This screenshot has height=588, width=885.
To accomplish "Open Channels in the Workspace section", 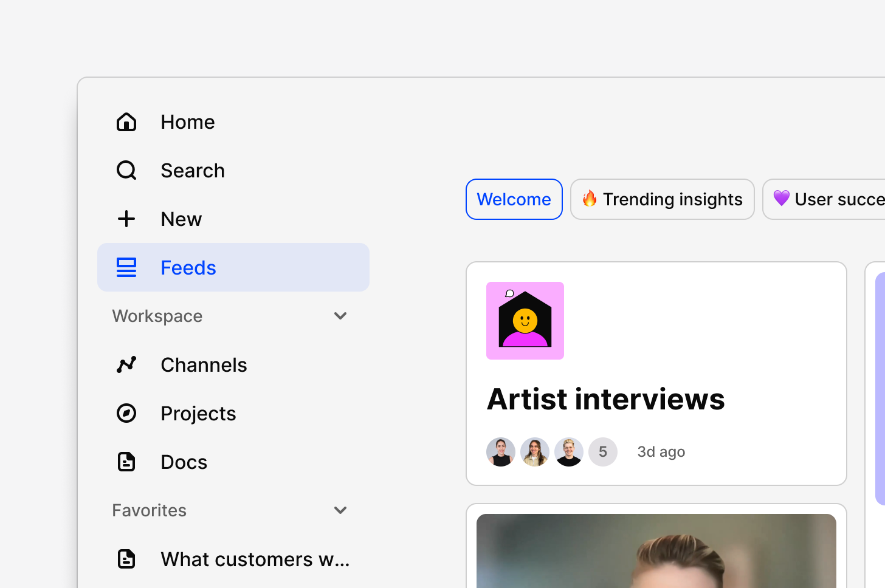I will tap(233, 364).
